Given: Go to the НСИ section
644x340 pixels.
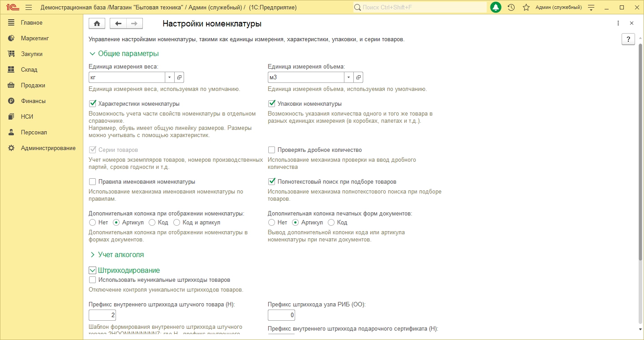Looking at the screenshot, I should (x=27, y=116).
